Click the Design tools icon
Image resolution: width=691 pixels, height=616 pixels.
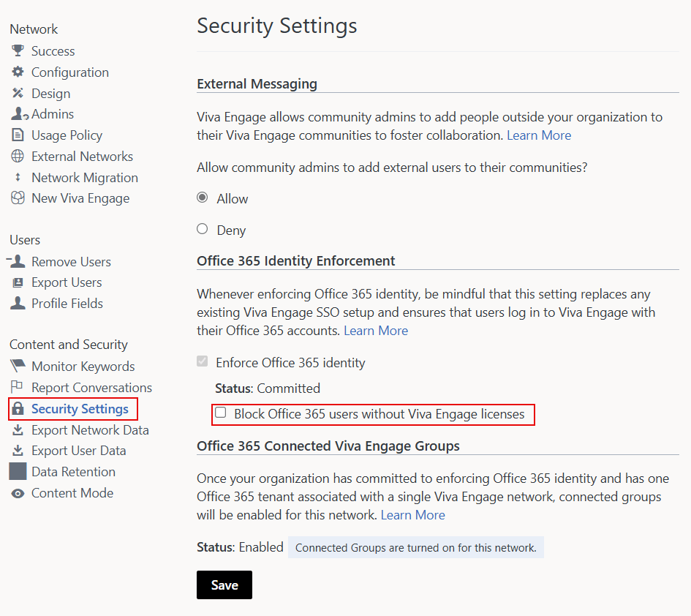point(19,93)
